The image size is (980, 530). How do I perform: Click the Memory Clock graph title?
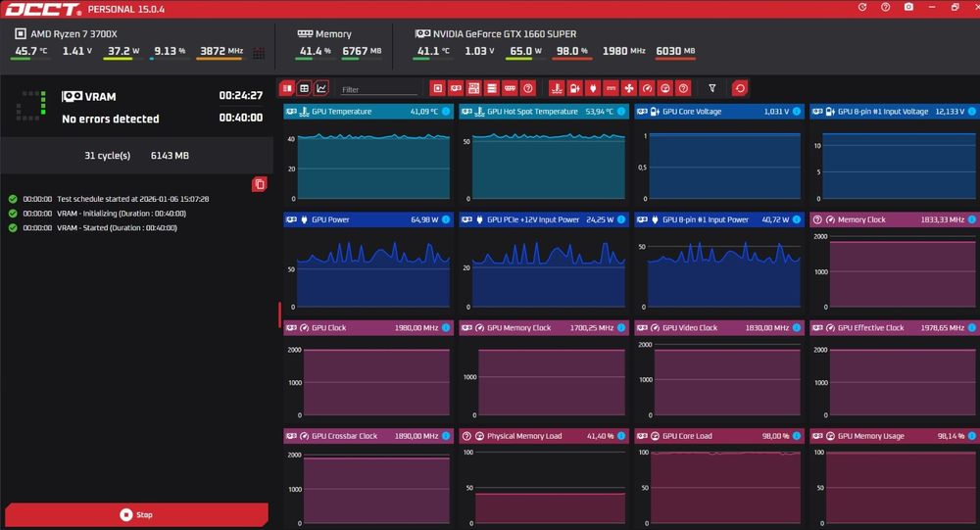click(861, 219)
